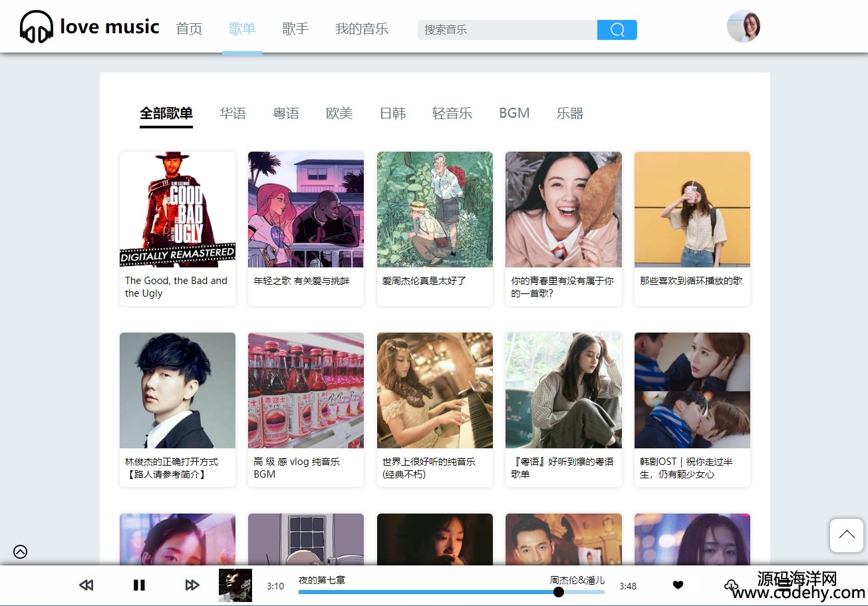Filter playlists by 华语

click(233, 113)
